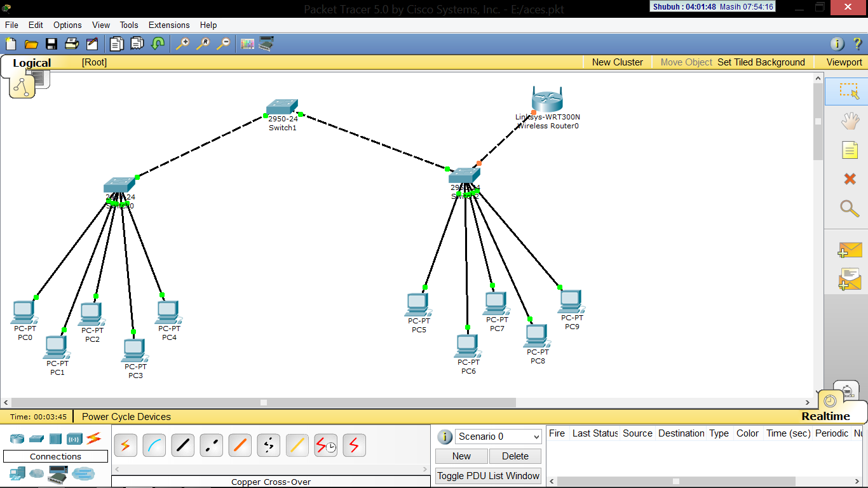The width and height of the screenshot is (868, 488).
Task: Pick the Phone cable
Action: click(268, 445)
